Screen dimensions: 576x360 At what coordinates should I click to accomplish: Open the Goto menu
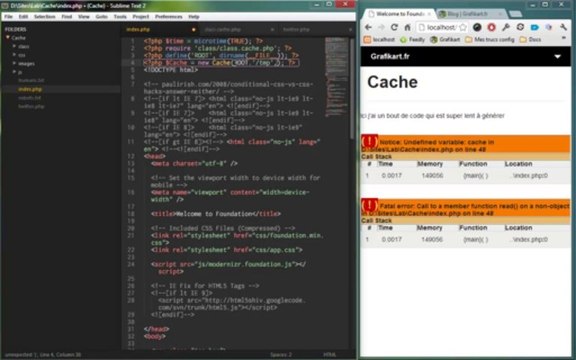(x=101, y=17)
